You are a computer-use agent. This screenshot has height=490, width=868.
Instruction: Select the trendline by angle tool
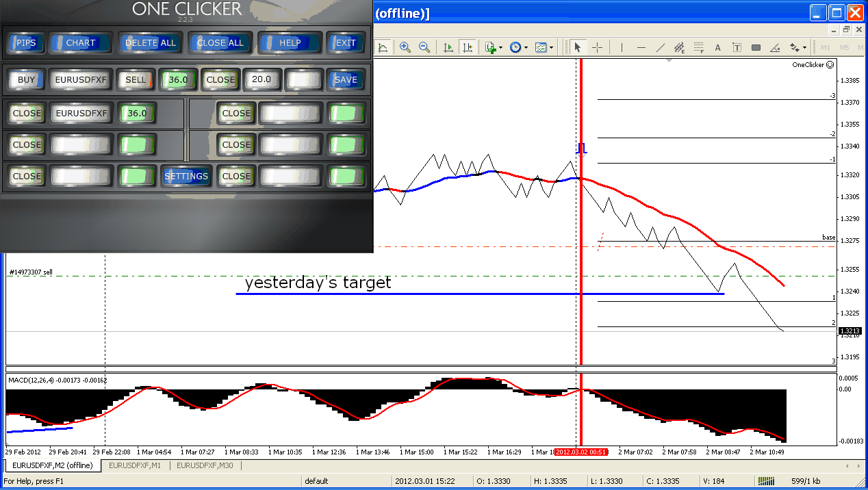(x=775, y=47)
